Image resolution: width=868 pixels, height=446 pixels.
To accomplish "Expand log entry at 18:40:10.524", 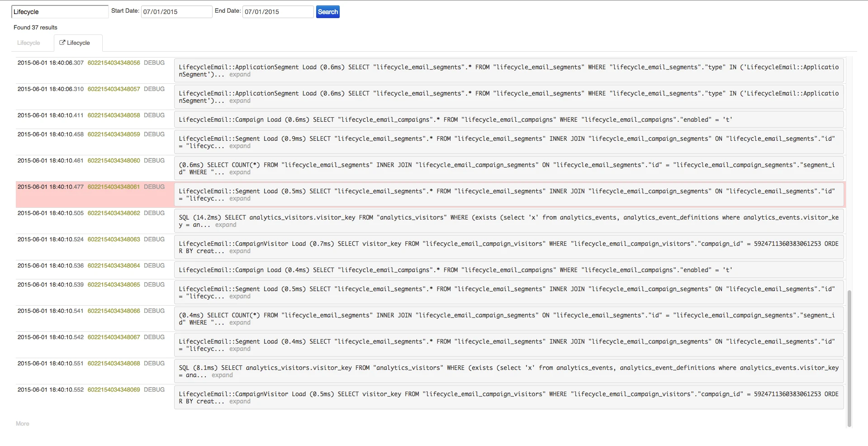I will [240, 251].
